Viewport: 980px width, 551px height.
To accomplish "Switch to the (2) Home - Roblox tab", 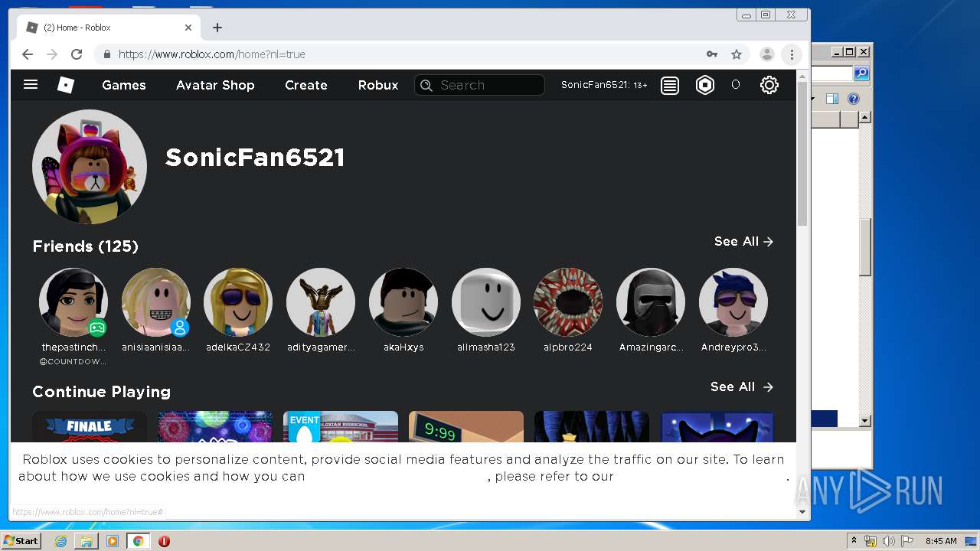I will (x=110, y=28).
